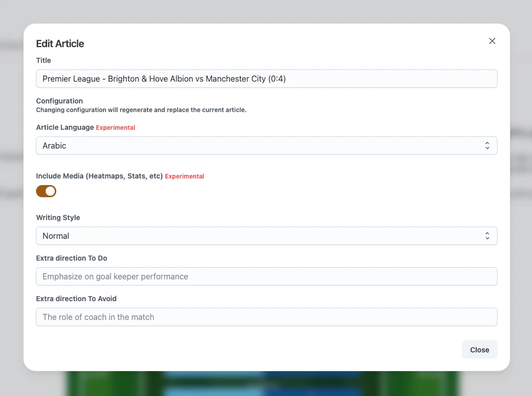This screenshot has width=532, height=396.
Task: Change Arabic language selection via dropdown
Action: pyautogui.click(x=266, y=146)
